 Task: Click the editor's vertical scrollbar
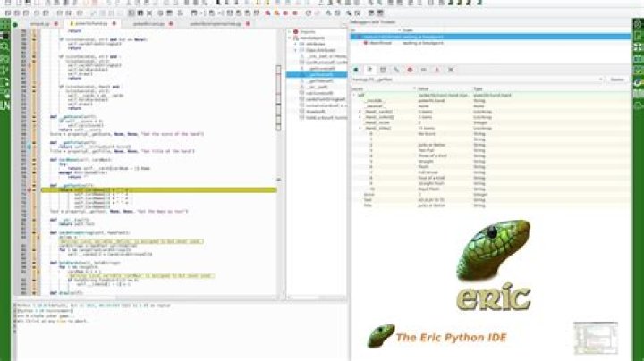tap(278, 98)
